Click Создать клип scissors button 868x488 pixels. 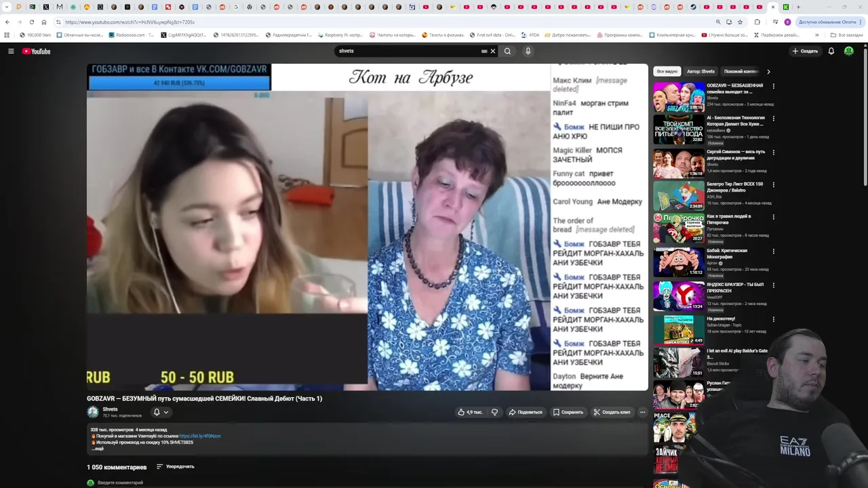tap(612, 412)
